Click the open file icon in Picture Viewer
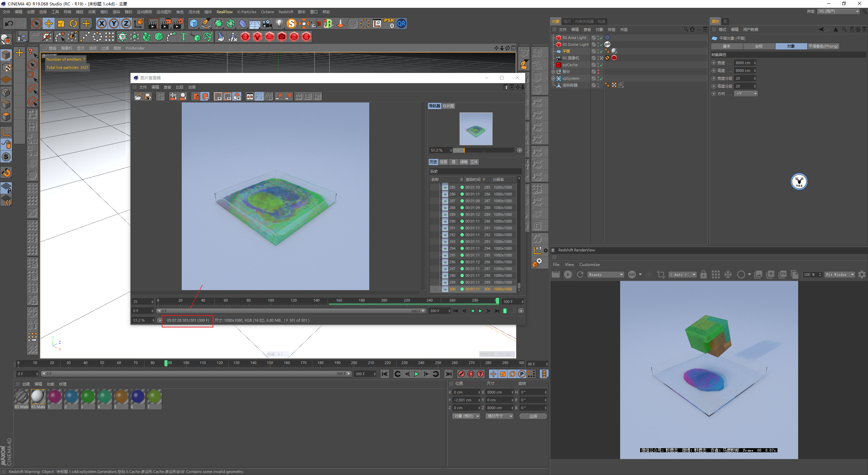This screenshot has height=475, width=868. pos(138,97)
